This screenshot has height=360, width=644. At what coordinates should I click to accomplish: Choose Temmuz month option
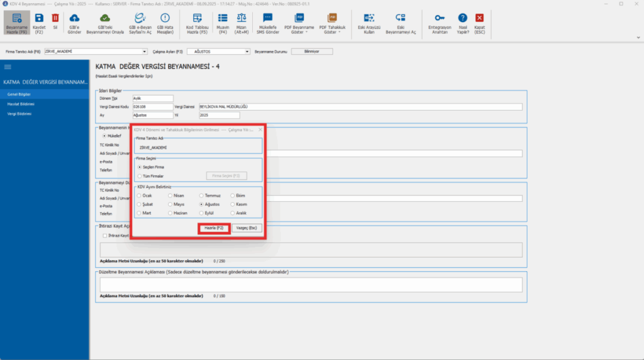201,196
